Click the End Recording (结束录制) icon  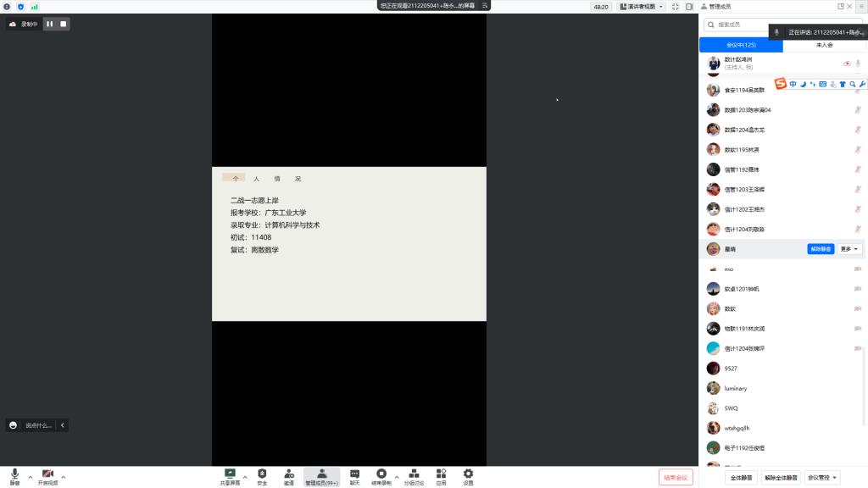(381, 475)
